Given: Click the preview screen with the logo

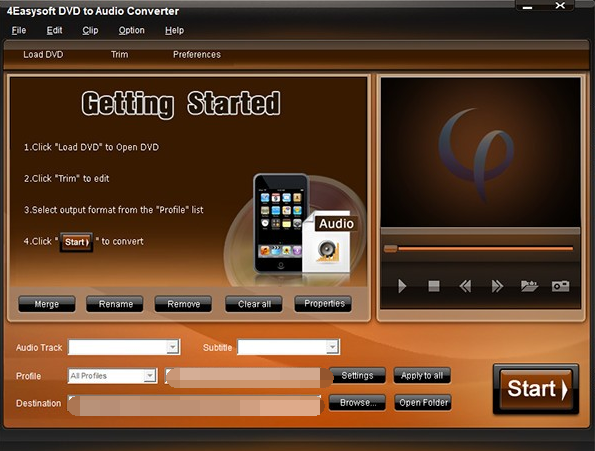Looking at the screenshot, I should point(480,152).
